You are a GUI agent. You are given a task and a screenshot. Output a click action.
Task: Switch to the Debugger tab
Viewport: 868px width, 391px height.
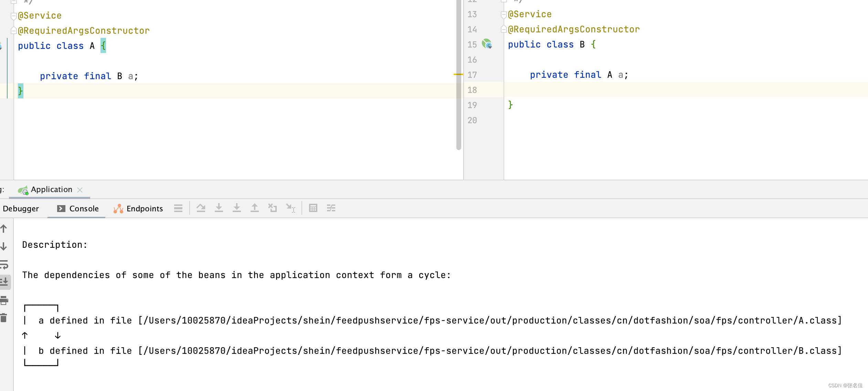click(21, 209)
